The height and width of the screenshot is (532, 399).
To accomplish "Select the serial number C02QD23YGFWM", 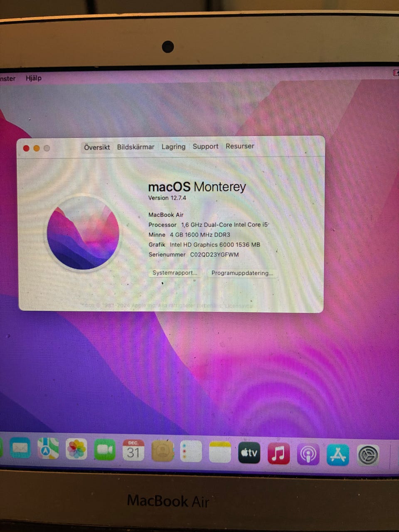I will pyautogui.click(x=214, y=255).
